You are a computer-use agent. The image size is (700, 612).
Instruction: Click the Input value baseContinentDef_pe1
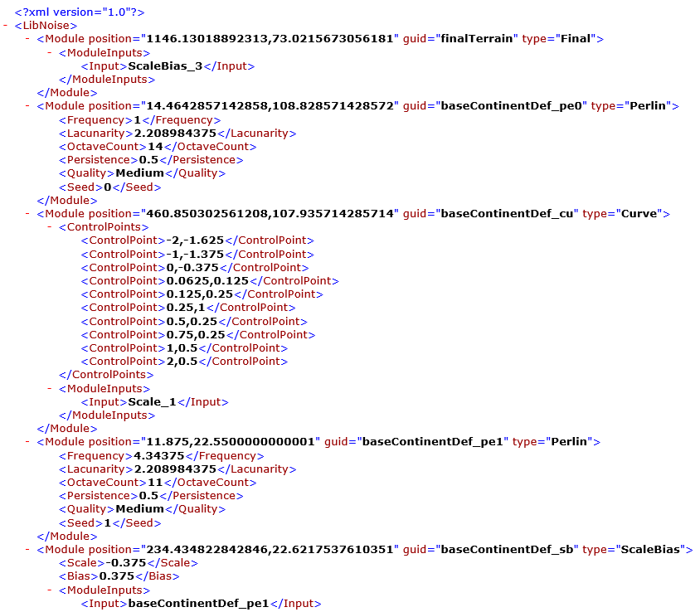pyautogui.click(x=199, y=604)
